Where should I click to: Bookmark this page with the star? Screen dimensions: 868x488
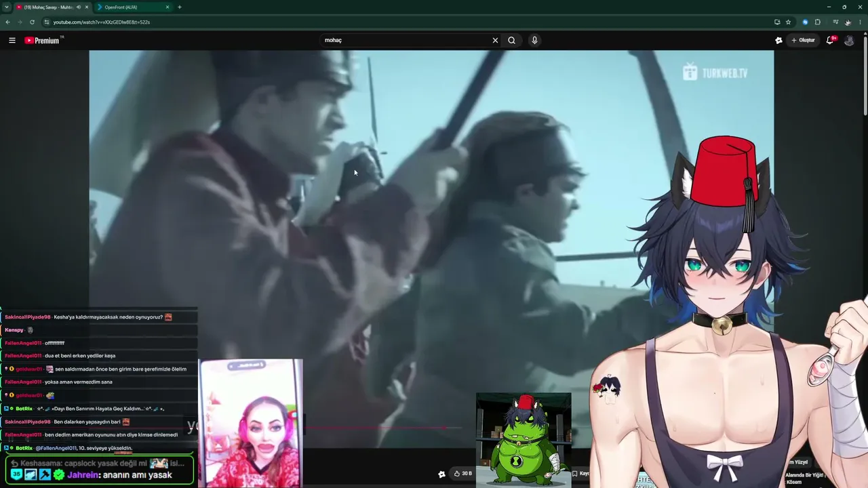(788, 22)
